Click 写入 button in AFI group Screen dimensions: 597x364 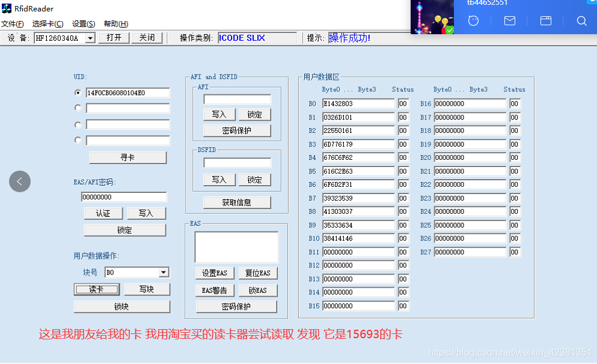(x=219, y=115)
